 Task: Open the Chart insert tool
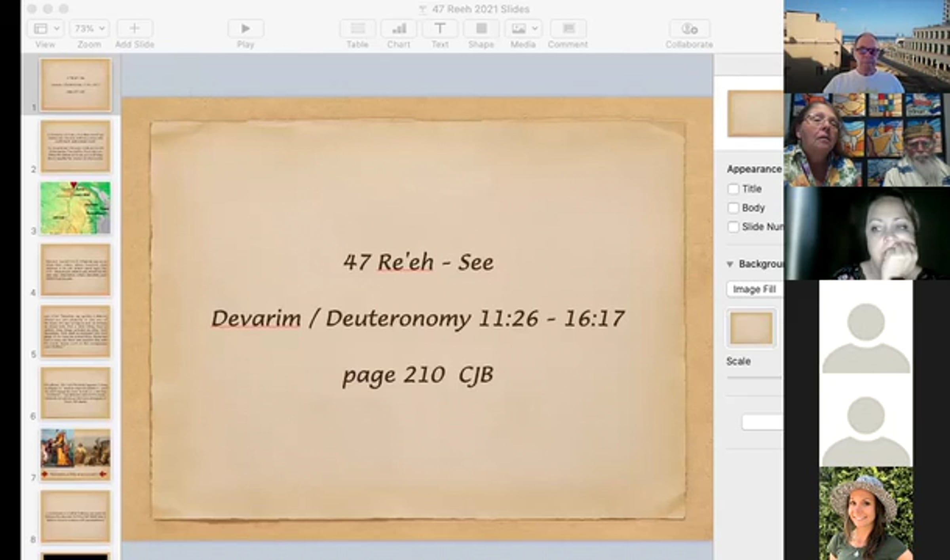399,28
